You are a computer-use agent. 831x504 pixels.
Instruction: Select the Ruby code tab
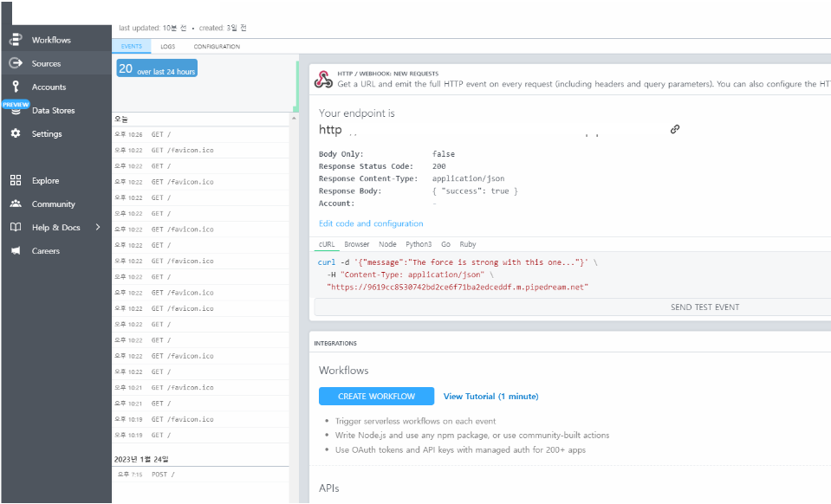coord(468,244)
